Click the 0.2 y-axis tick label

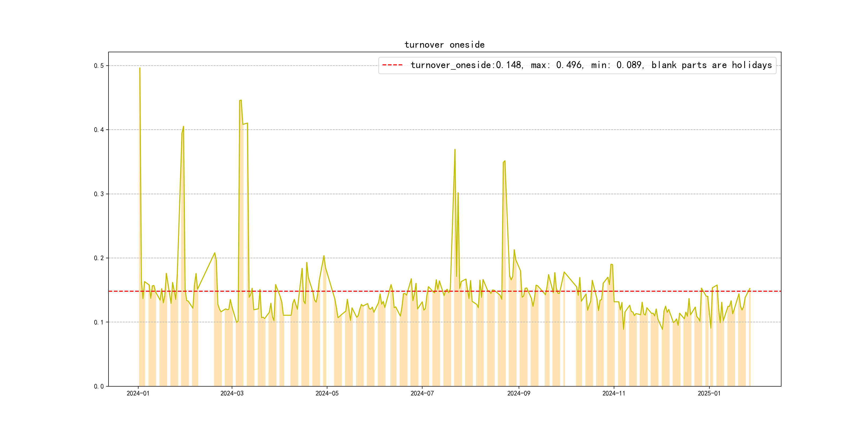pyautogui.click(x=99, y=258)
